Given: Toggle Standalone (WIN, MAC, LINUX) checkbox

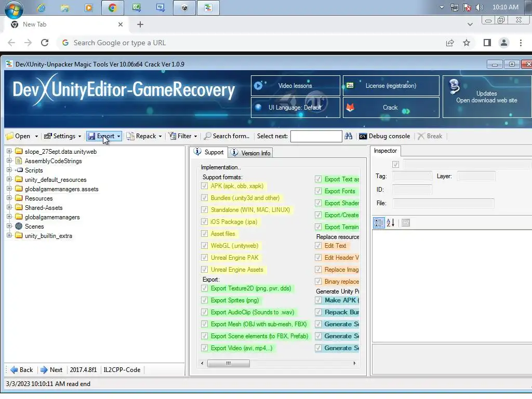Looking at the screenshot, I should point(204,209).
